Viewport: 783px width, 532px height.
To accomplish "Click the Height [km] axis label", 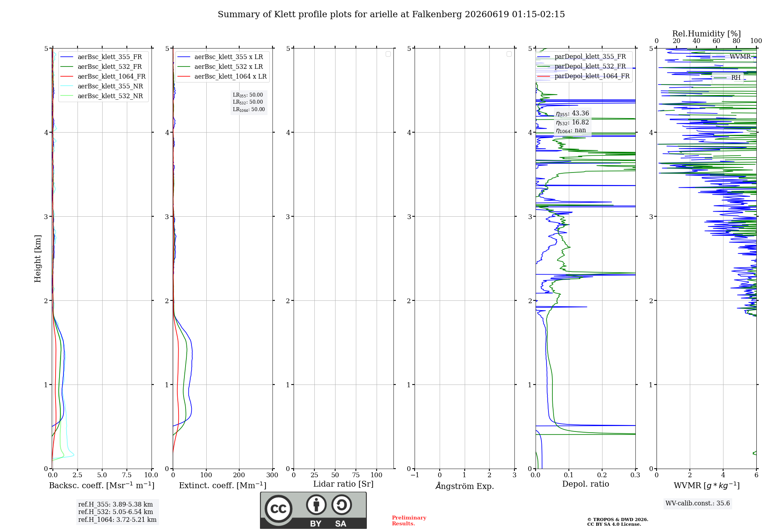I will [38, 259].
